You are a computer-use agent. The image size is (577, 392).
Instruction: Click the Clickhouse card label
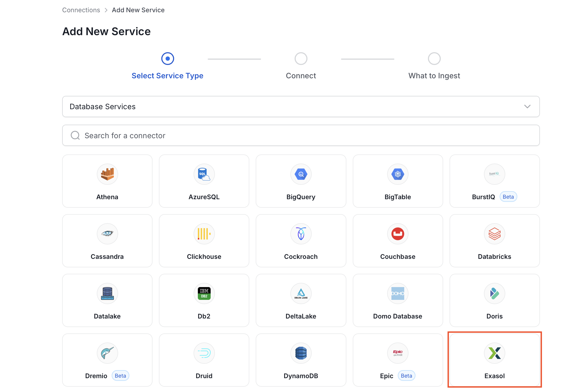click(204, 257)
